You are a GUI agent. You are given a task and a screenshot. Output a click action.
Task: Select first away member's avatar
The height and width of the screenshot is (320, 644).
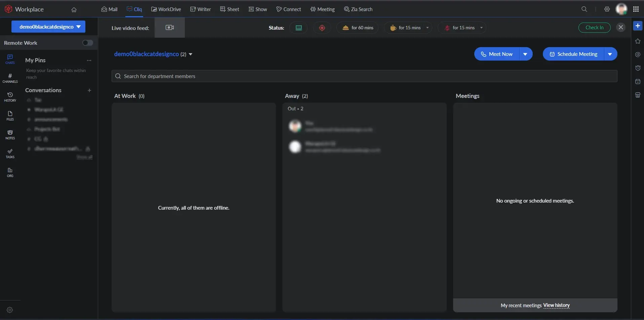coord(295,126)
